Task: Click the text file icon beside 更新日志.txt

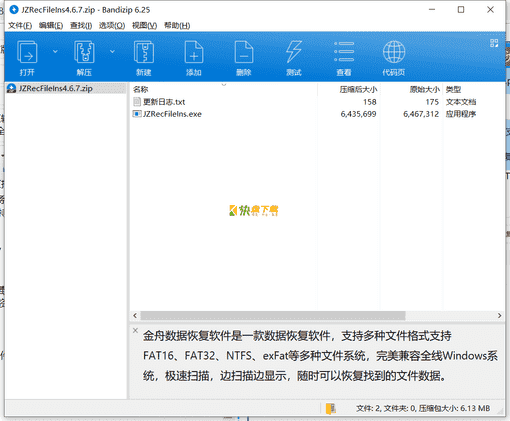Action: 137,102
